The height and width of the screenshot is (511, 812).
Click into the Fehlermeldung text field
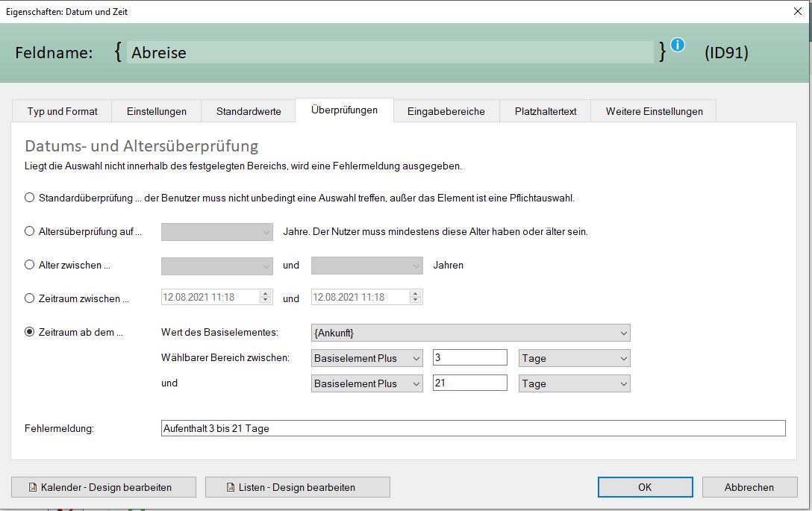[x=473, y=428]
